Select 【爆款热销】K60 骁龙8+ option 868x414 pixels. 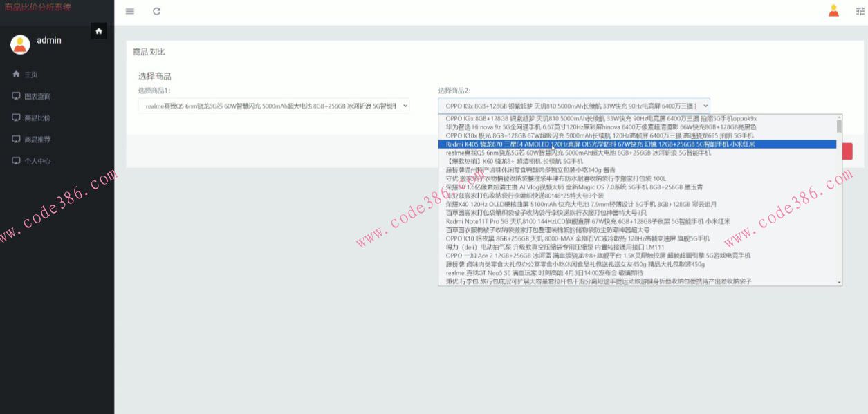coord(637,161)
